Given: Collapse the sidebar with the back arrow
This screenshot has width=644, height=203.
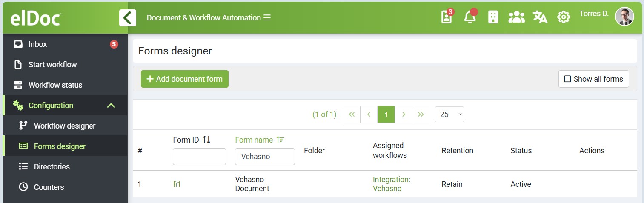Looking at the screenshot, I should 127,18.
